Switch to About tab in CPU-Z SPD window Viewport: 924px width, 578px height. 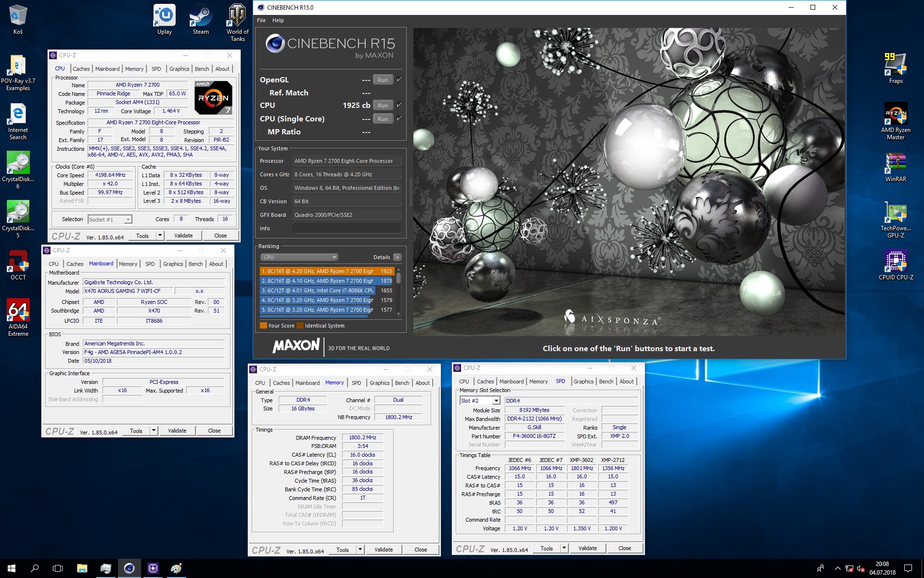[x=627, y=381]
